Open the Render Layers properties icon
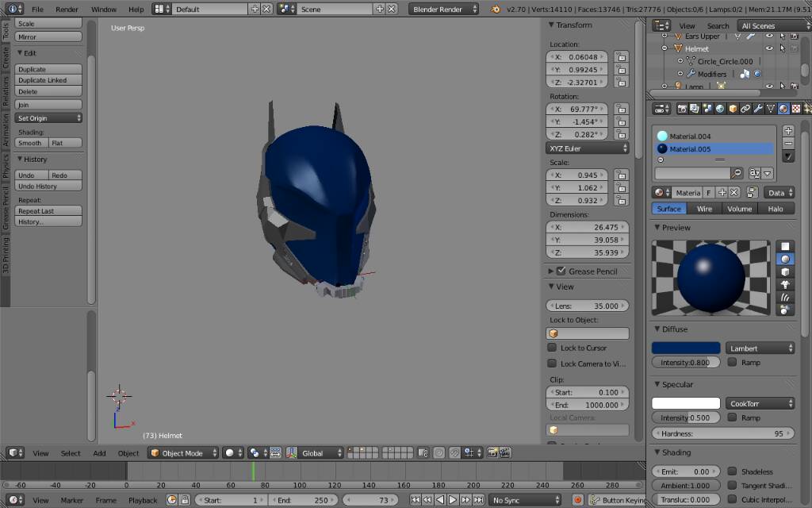Viewport: 812px width, 508px height. 695,109
